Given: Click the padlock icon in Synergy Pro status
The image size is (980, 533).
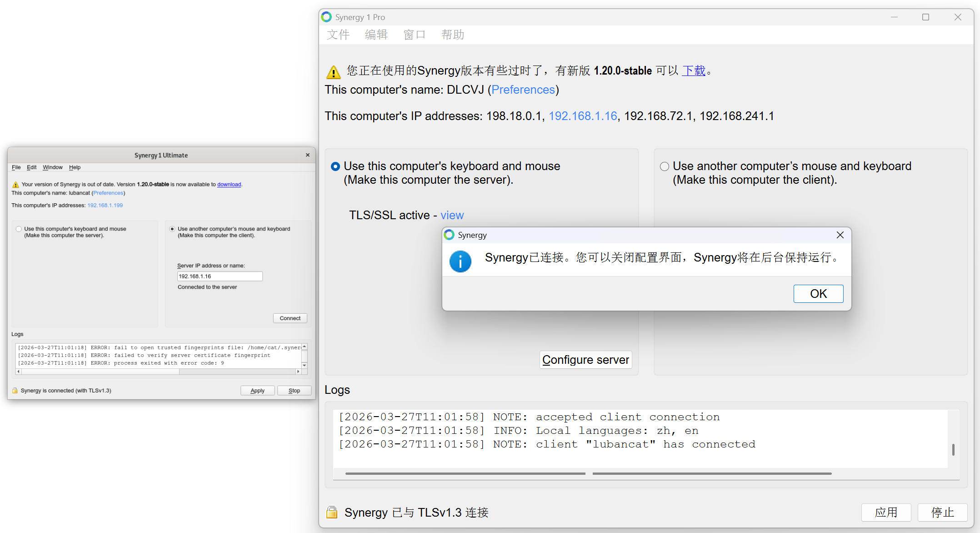Looking at the screenshot, I should (332, 512).
